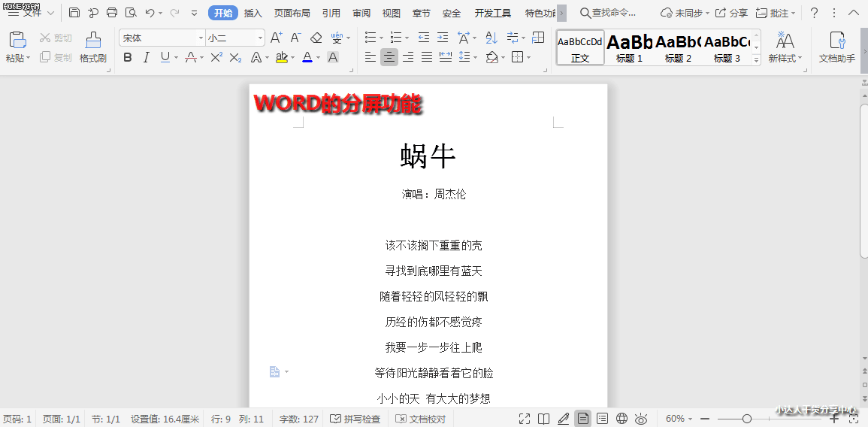Open Print Preview from quick access toolbar
This screenshot has width=868, height=427.
point(131,13)
